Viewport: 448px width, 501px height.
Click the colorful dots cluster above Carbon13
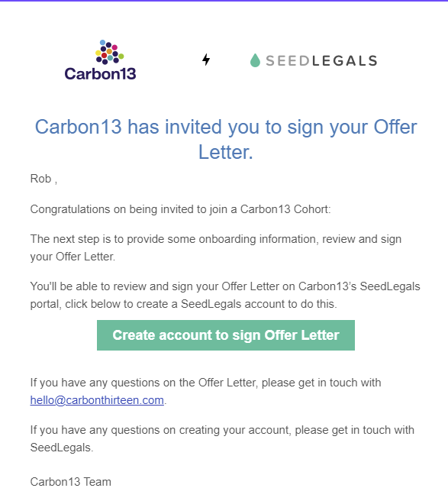[110, 52]
